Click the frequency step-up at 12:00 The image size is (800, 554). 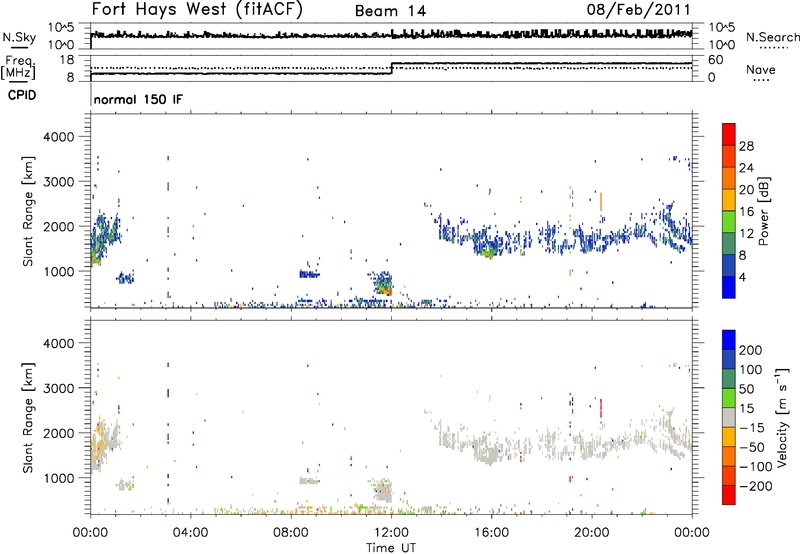(x=391, y=68)
